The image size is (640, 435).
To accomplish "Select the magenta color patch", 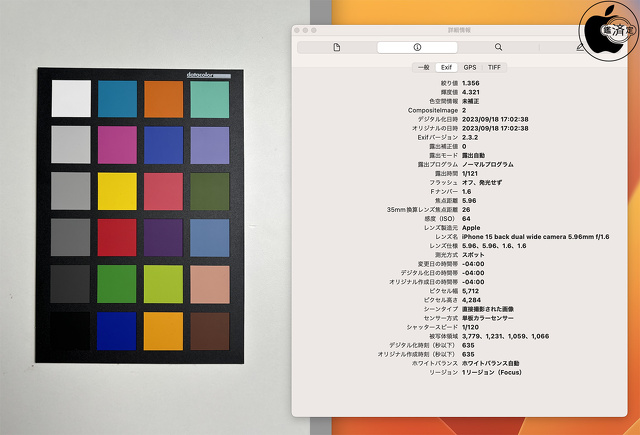I will [117, 144].
